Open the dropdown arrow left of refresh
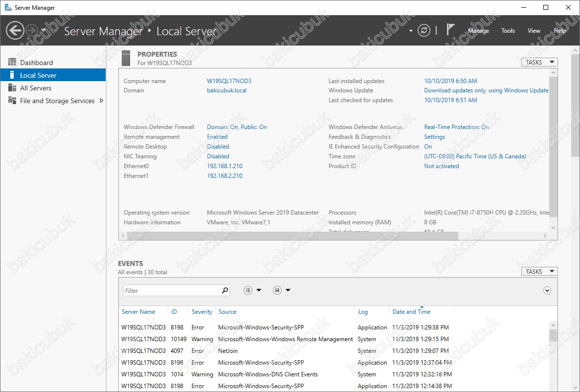580x392 pixels. point(411,31)
